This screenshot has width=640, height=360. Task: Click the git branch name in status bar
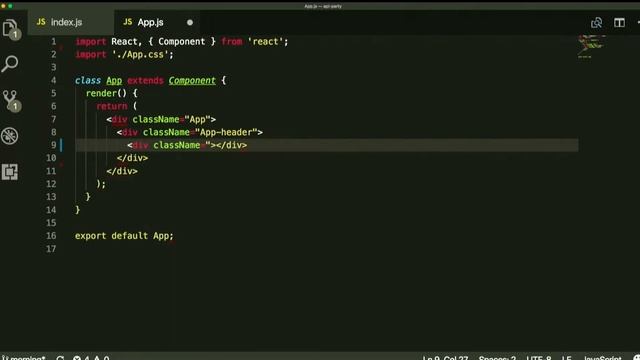(24, 358)
